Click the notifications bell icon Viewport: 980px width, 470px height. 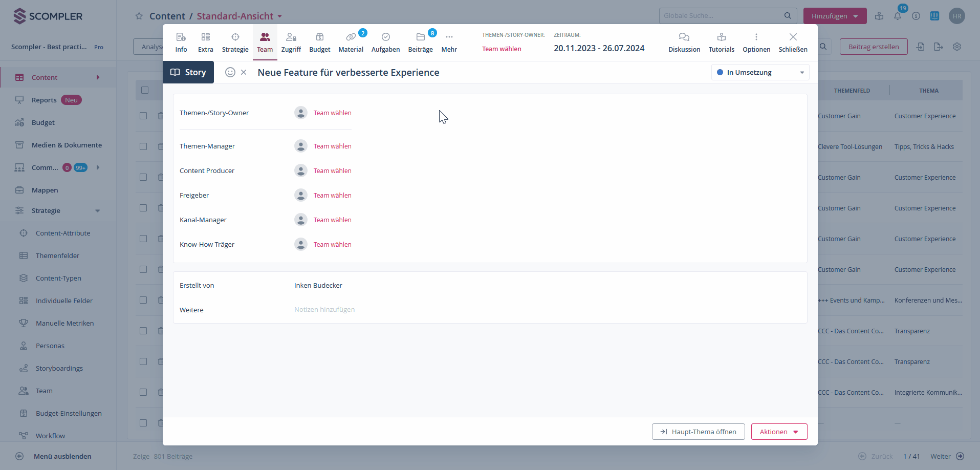[898, 16]
